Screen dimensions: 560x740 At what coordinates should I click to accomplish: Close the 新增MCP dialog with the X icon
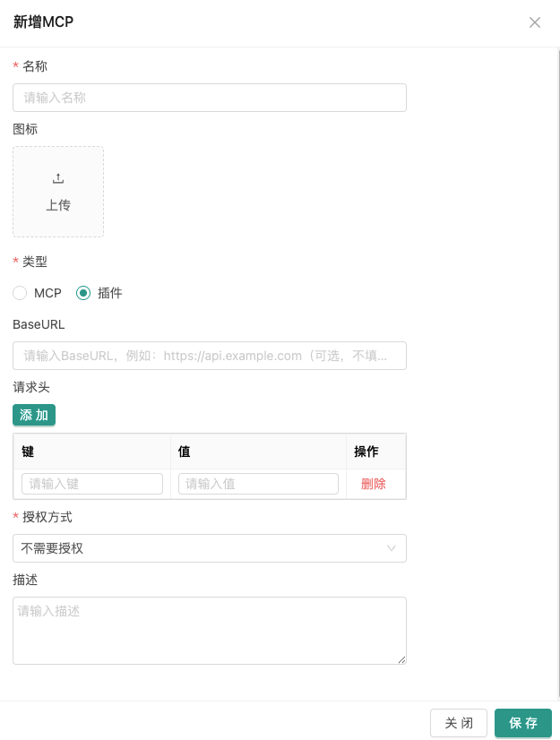pos(535,22)
